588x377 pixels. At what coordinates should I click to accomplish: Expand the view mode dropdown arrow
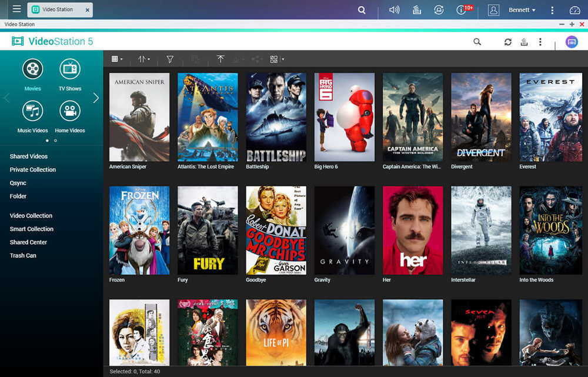(x=122, y=59)
